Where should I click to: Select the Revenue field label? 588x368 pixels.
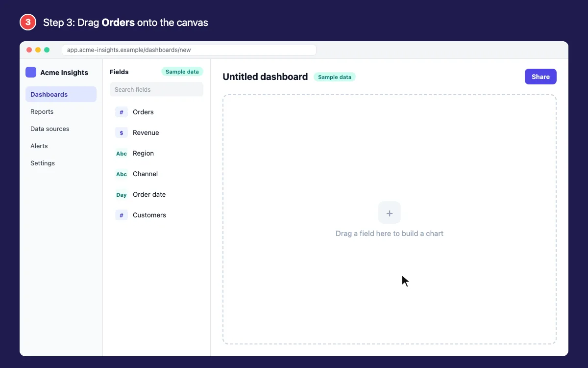(x=146, y=132)
